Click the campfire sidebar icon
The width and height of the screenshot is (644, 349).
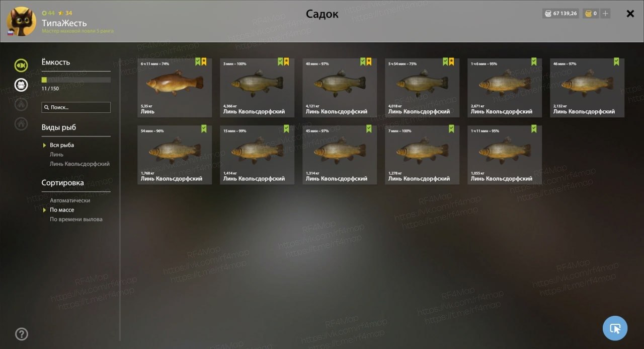tap(21, 104)
